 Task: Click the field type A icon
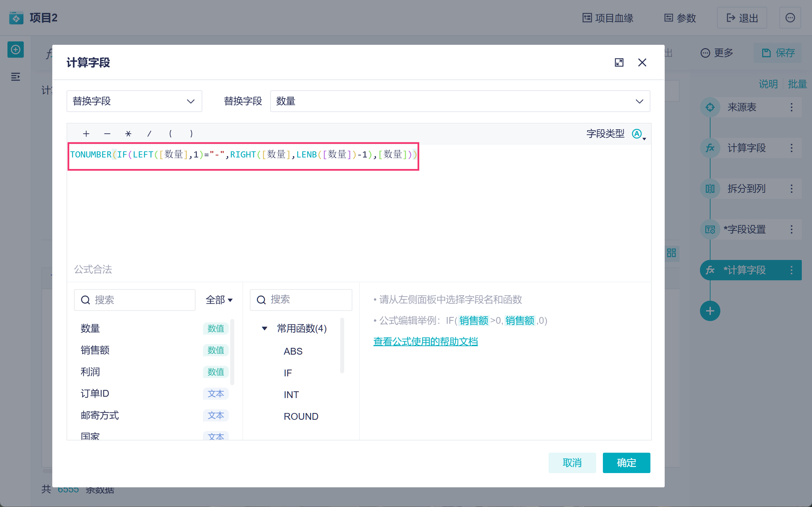click(x=637, y=134)
